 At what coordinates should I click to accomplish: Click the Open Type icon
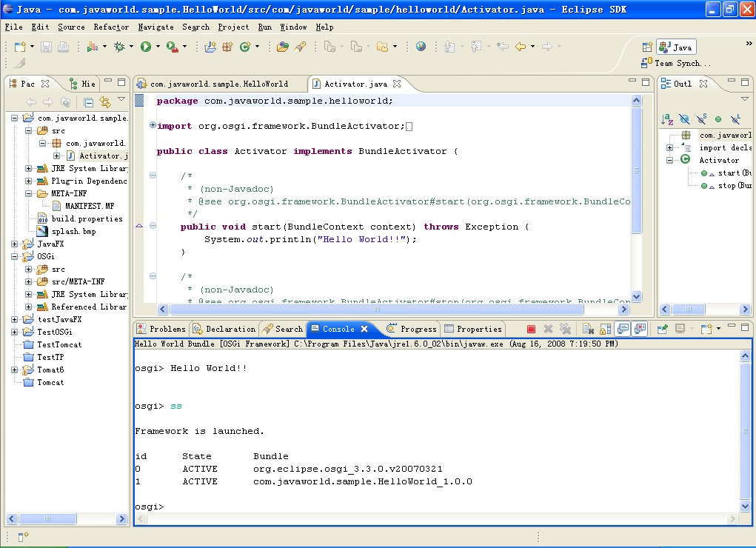click(x=283, y=47)
